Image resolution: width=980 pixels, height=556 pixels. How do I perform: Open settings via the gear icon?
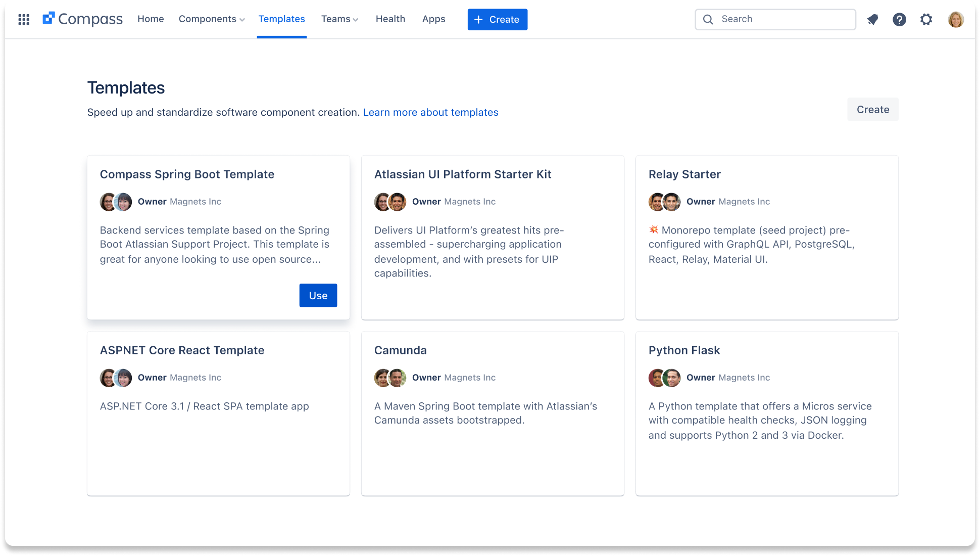click(x=926, y=19)
